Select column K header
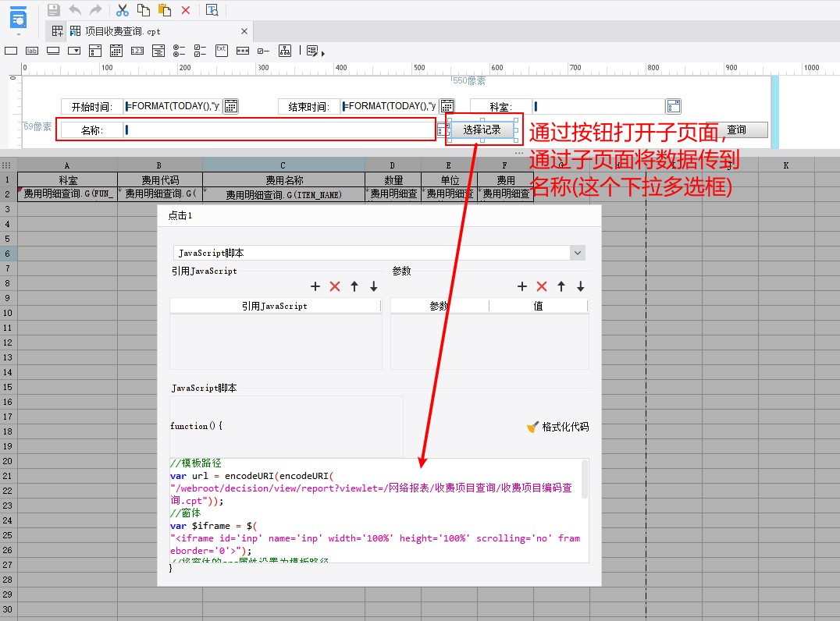Image resolution: width=840 pixels, height=621 pixels. click(786, 165)
